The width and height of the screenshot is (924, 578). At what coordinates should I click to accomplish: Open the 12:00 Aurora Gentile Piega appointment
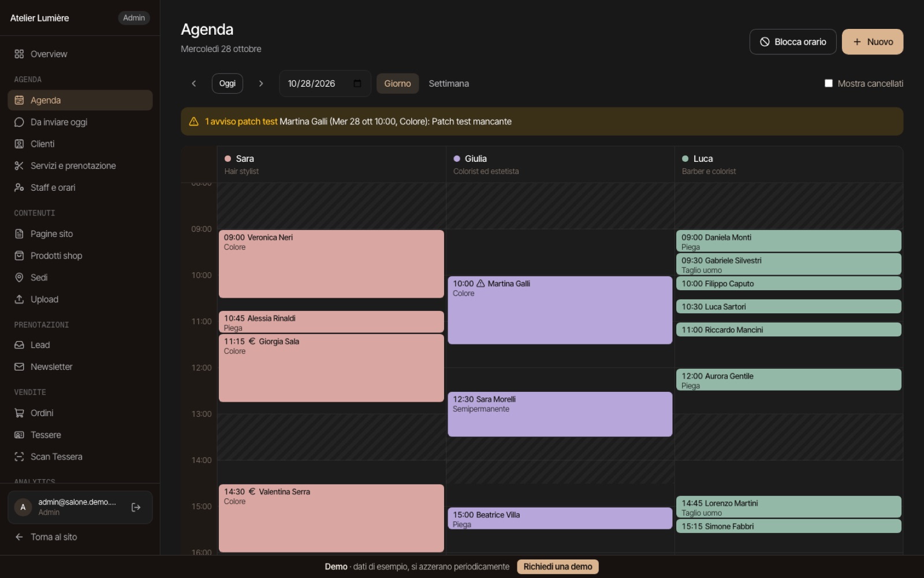click(x=789, y=380)
